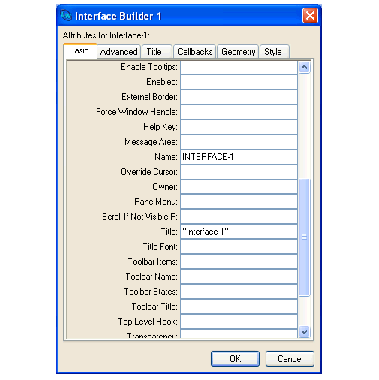Focus the Override Cursor field
379x380 pixels.
[x=239, y=172]
